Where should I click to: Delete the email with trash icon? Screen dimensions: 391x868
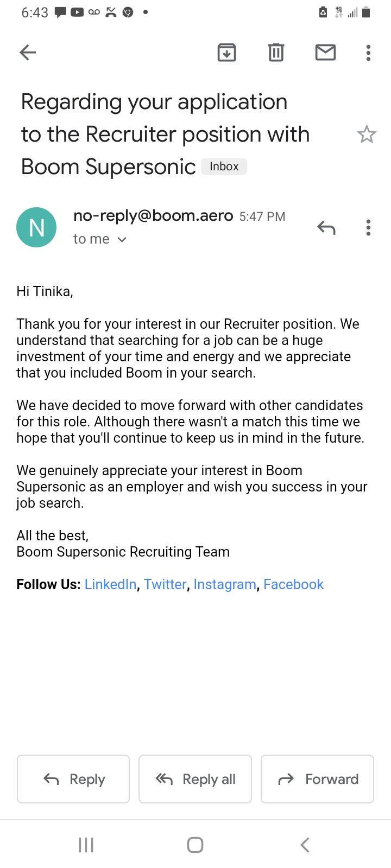276,52
